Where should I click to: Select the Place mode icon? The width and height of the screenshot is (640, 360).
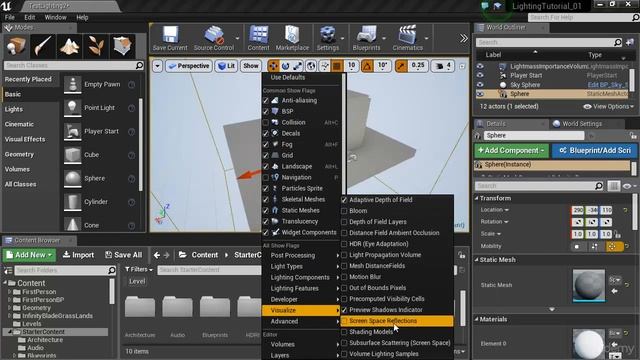(x=16, y=46)
